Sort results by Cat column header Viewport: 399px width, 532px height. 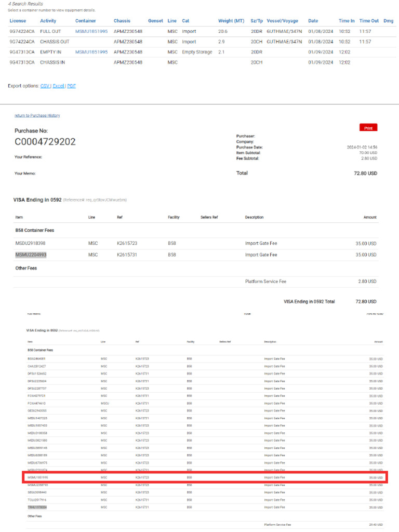click(x=185, y=21)
